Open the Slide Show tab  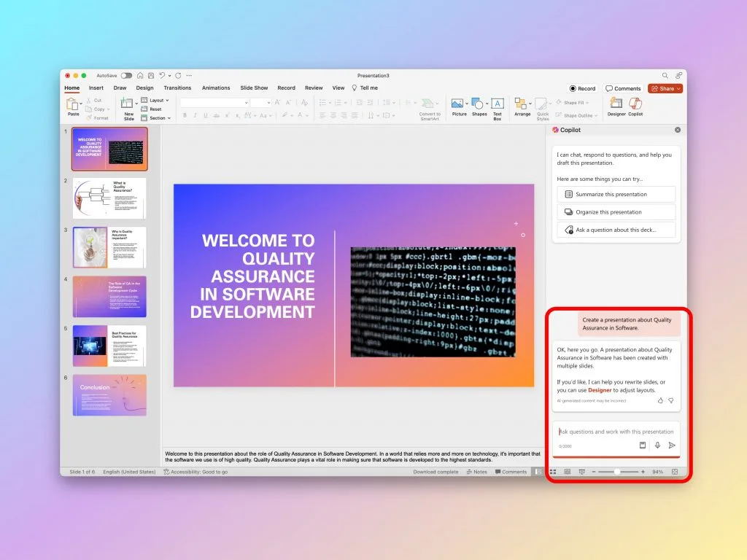coord(254,88)
